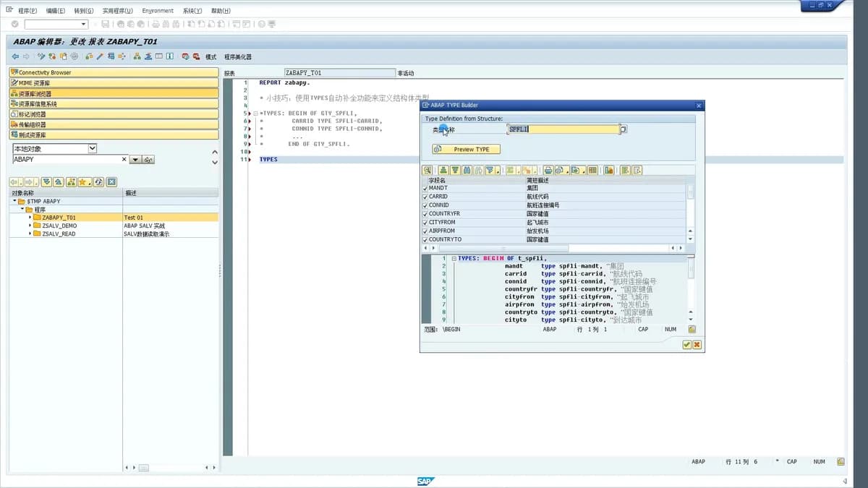Uncheck the AIRPFROM field checkbox
This screenshot has width=868, height=488.
425,231
